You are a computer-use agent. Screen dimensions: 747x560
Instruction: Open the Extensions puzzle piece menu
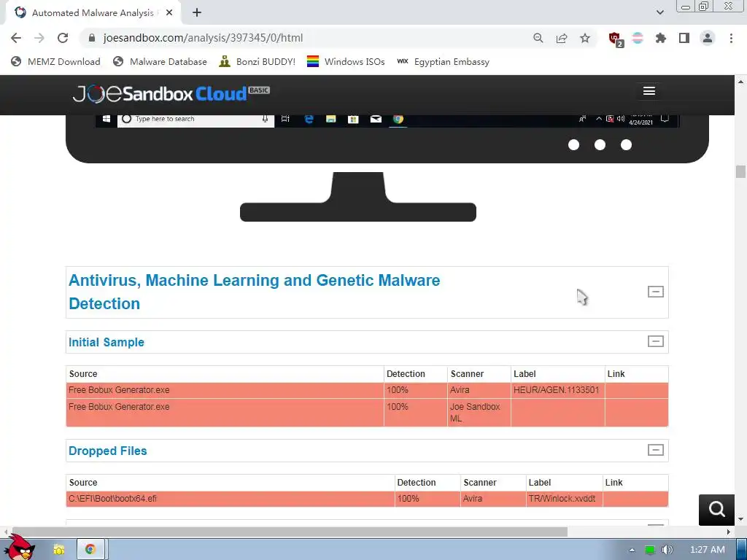click(x=661, y=38)
